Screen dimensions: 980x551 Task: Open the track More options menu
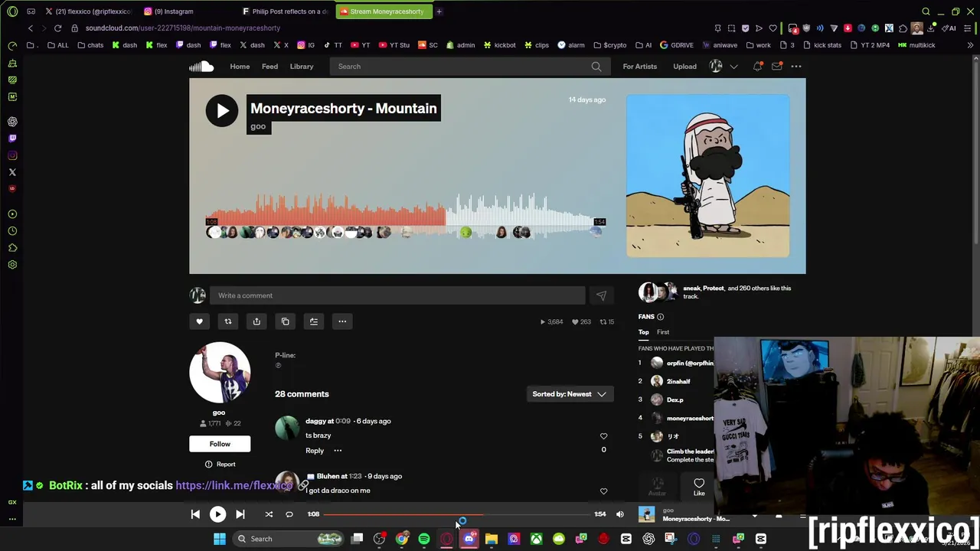pyautogui.click(x=342, y=321)
